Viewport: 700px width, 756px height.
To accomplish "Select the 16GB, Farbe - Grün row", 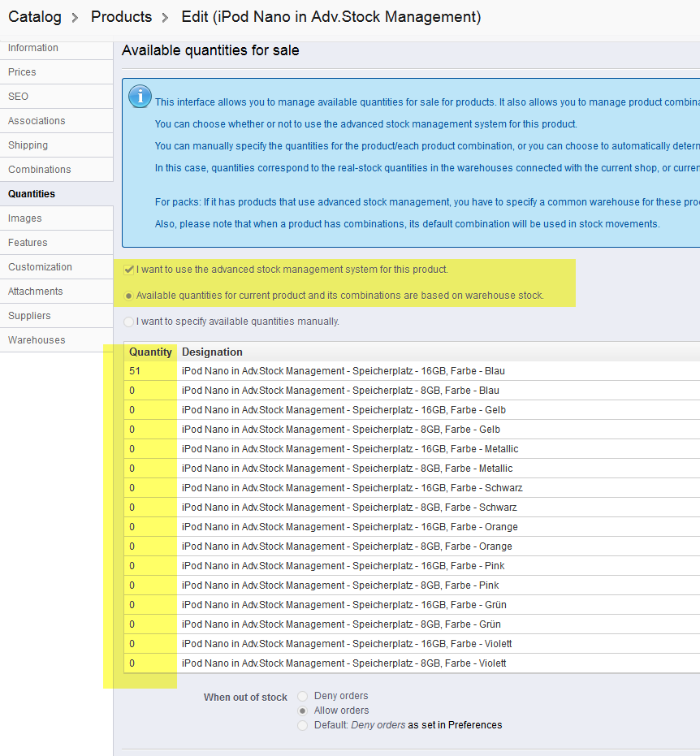I will pos(412,605).
